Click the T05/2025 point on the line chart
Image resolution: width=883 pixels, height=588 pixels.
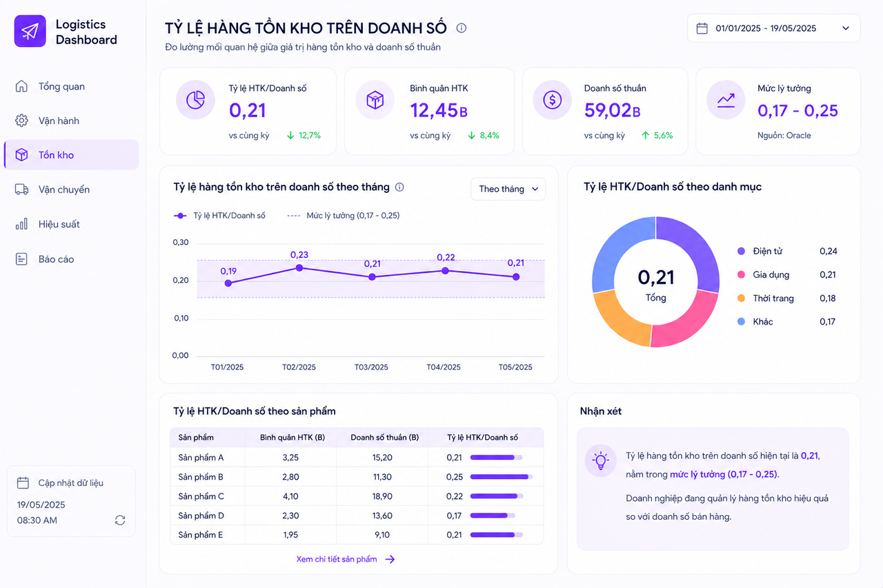[x=515, y=277]
